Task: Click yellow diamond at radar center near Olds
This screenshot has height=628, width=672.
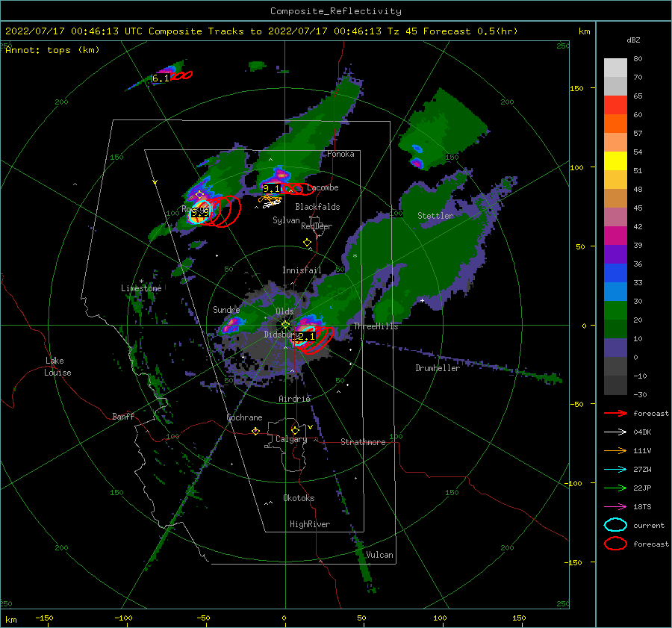Action: click(x=285, y=325)
